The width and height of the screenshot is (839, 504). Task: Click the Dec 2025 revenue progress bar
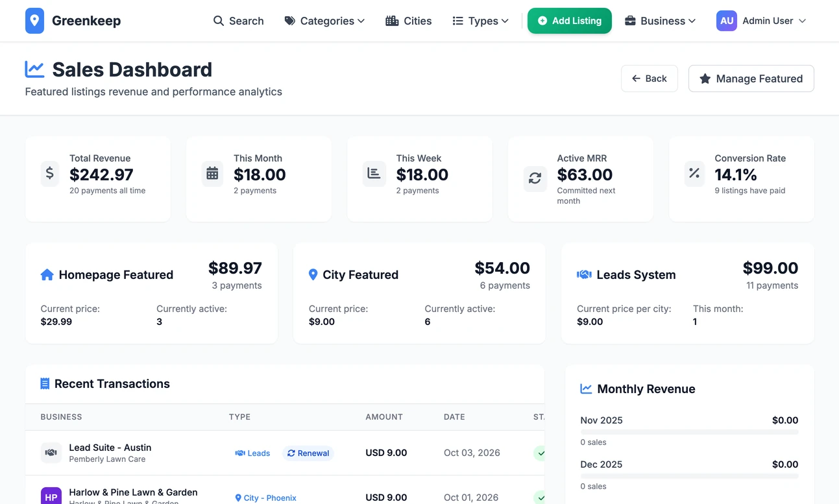click(x=689, y=476)
